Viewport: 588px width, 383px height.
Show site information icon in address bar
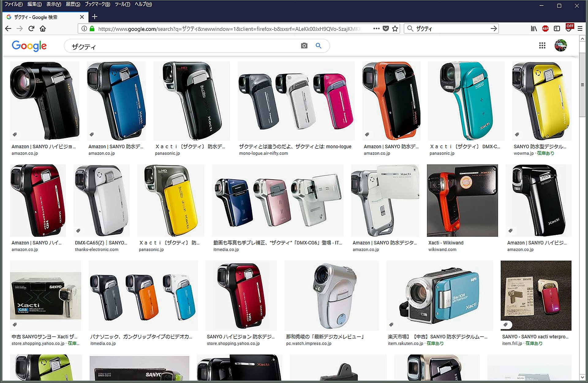point(84,29)
